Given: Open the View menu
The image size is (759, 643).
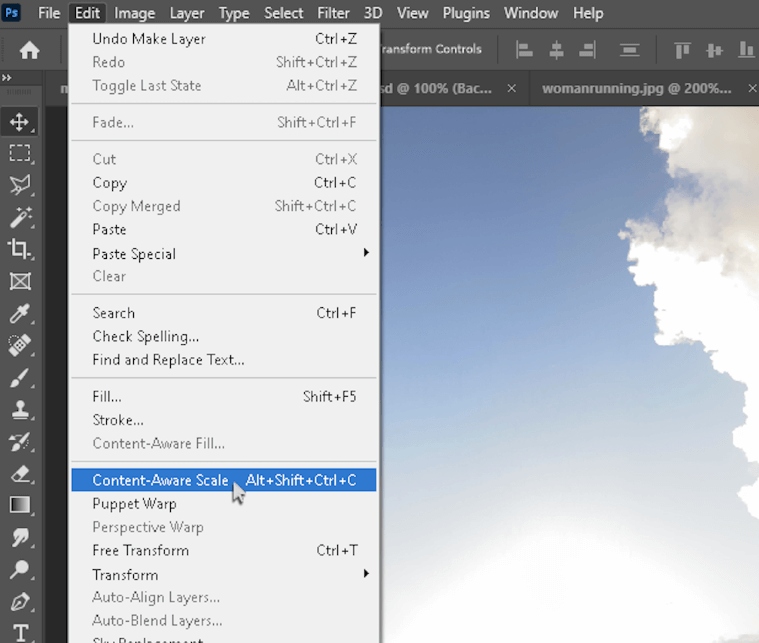Looking at the screenshot, I should click(412, 13).
